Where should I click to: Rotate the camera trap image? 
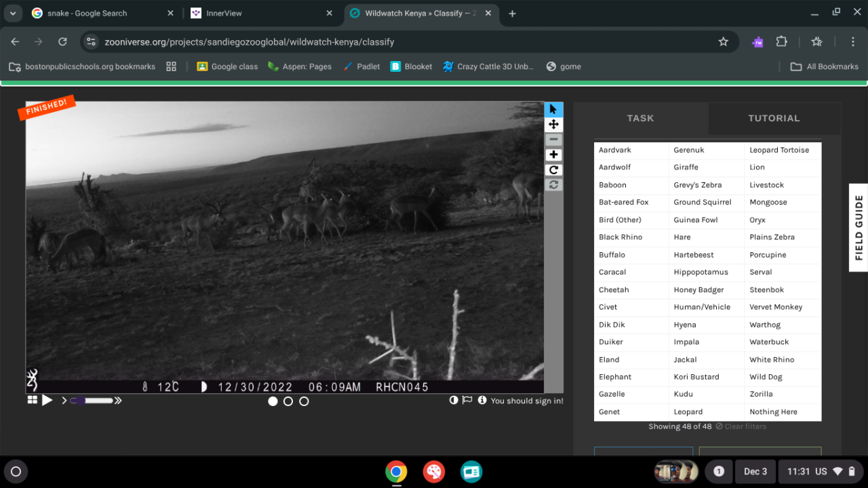click(553, 170)
